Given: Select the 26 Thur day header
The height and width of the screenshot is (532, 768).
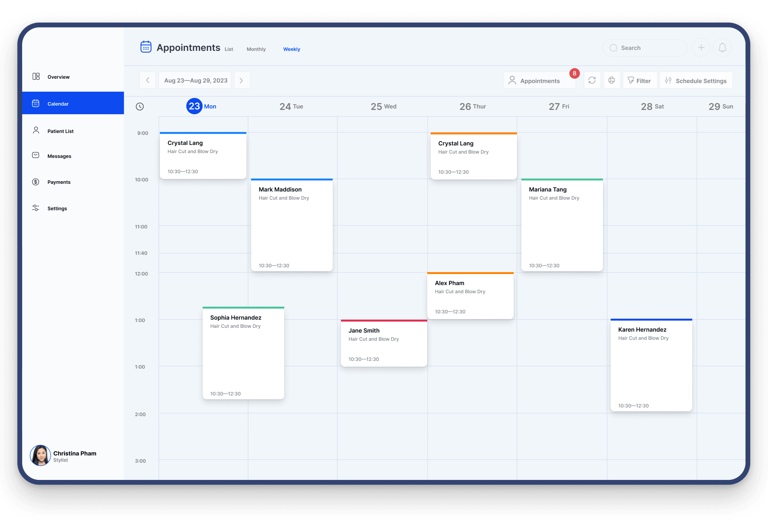Looking at the screenshot, I should [x=472, y=106].
